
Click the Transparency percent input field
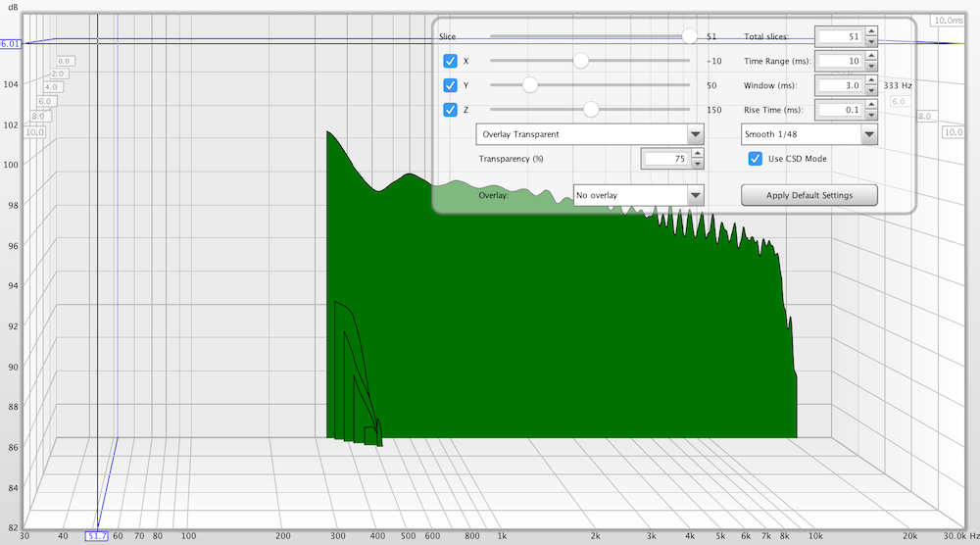(666, 159)
